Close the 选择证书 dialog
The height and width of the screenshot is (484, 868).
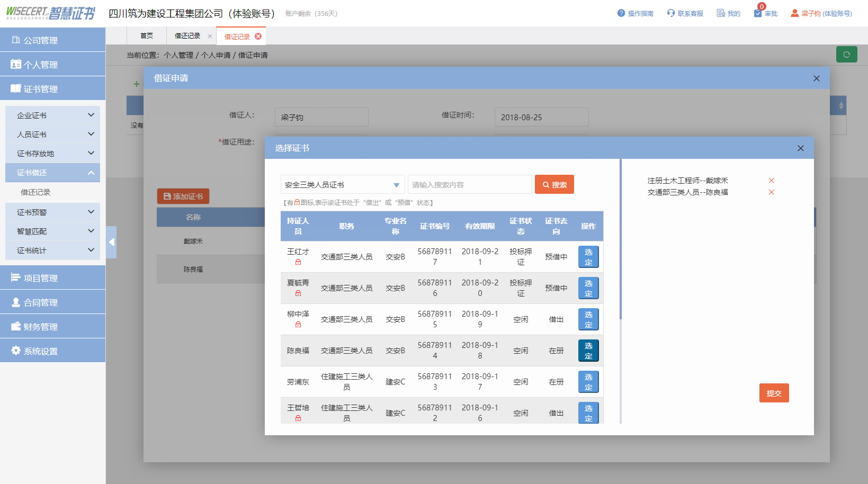point(801,148)
